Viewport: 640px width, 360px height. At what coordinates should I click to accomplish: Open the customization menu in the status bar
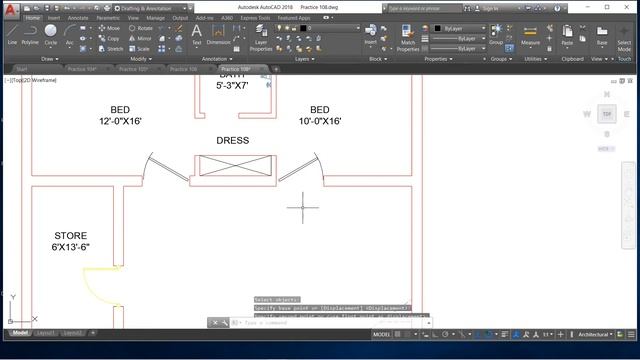pos(631,335)
